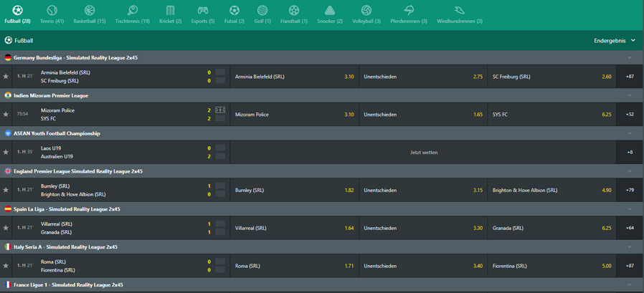This screenshot has height=293, width=644.
Task: Bet on Unentschieden at 3.30
Action: tap(423, 228)
